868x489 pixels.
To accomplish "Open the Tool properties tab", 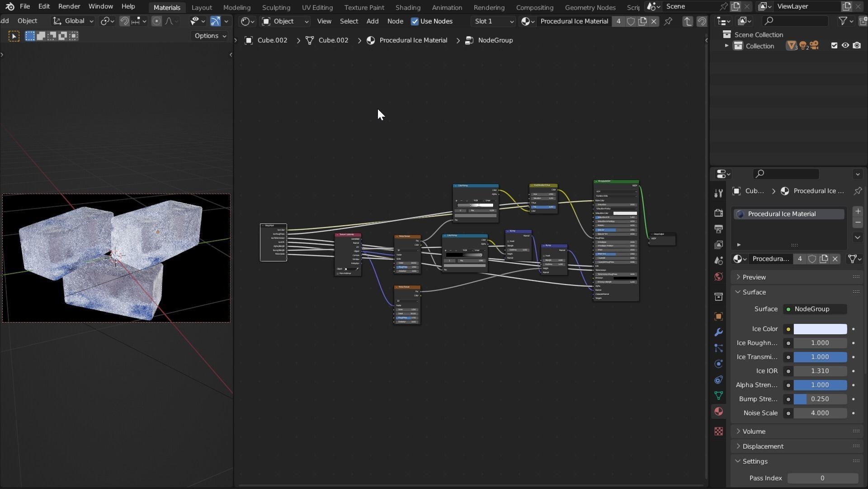I will point(718,193).
